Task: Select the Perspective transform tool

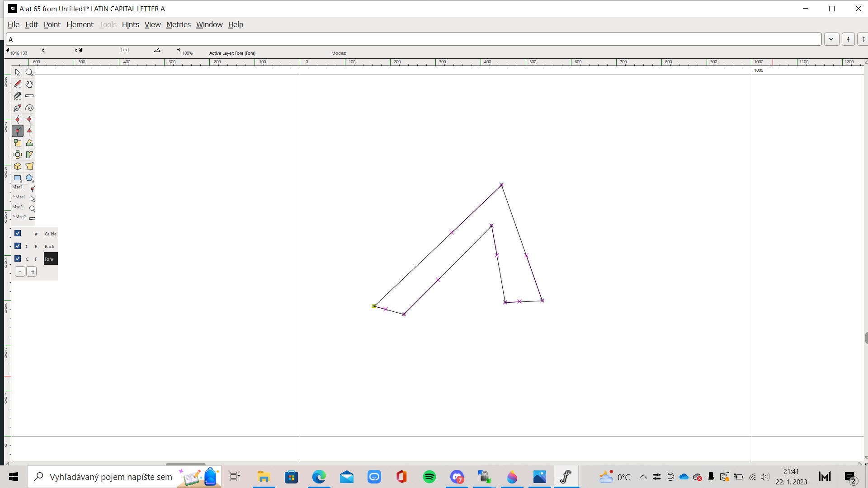Action: (x=29, y=166)
